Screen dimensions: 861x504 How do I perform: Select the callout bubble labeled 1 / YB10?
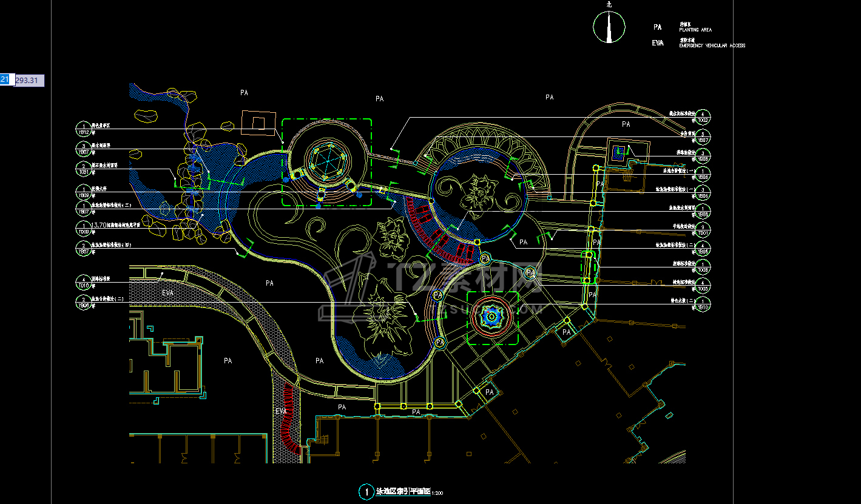tap(703, 304)
